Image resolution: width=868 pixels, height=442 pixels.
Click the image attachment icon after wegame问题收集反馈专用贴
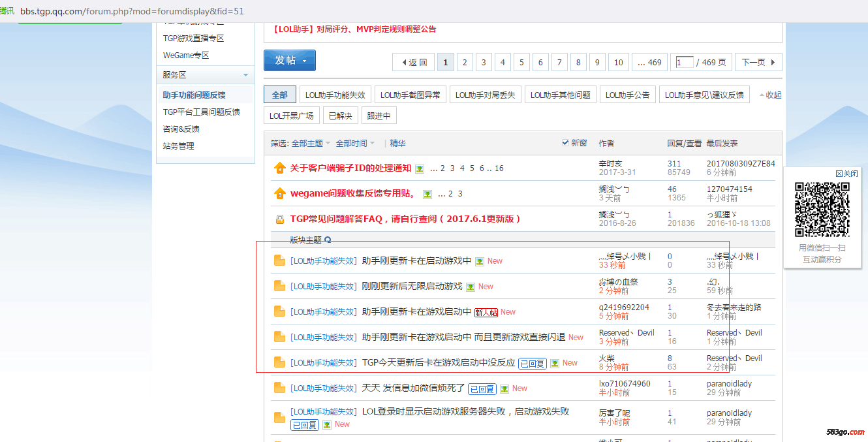tap(427, 194)
